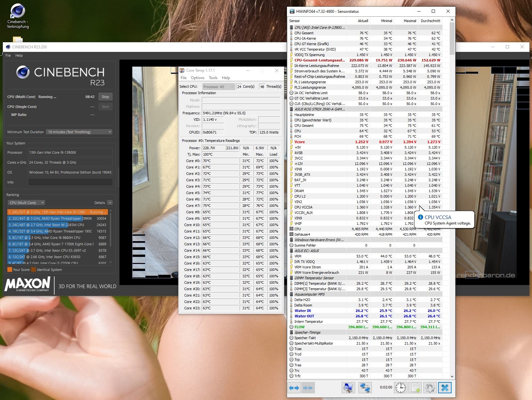
Task: Click the up arrow of HWiNFO scrollbar
Action: pyautogui.click(x=452, y=20)
